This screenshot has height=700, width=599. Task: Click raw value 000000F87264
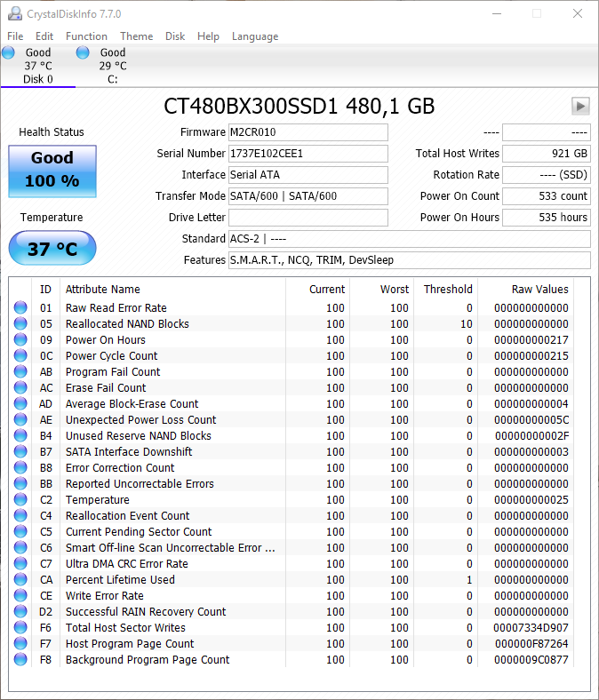(x=531, y=644)
